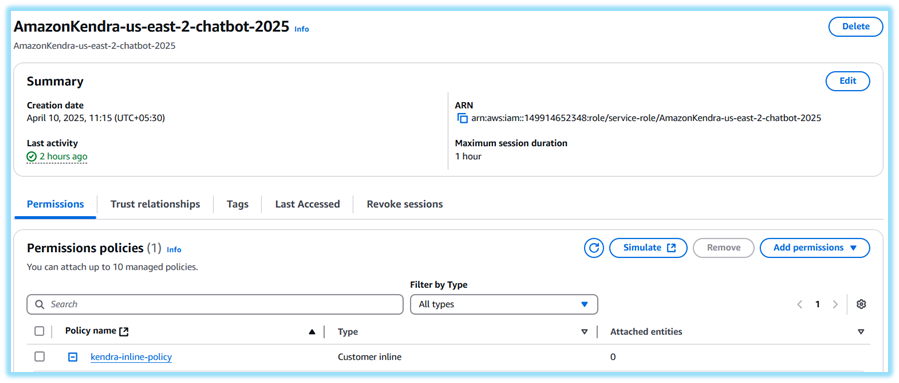Sort by Attached entities column arrow

[861, 332]
